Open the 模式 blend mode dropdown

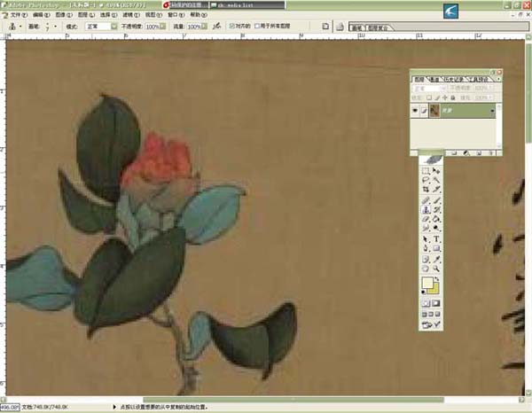pyautogui.click(x=114, y=26)
